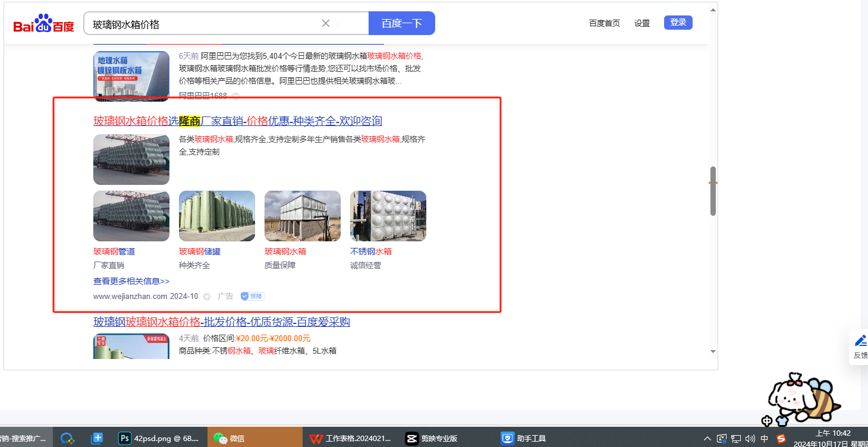Click the page scrollbar thumb

pos(713,191)
